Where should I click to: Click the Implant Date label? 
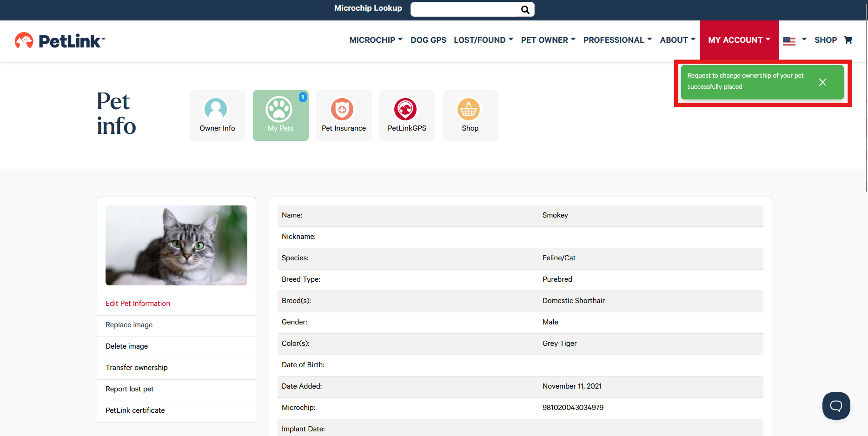tap(303, 429)
